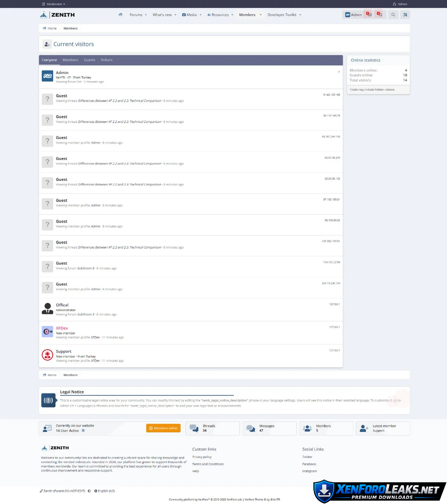Open the Privacy policy footer link
This screenshot has height=504, width=447.
point(202,457)
